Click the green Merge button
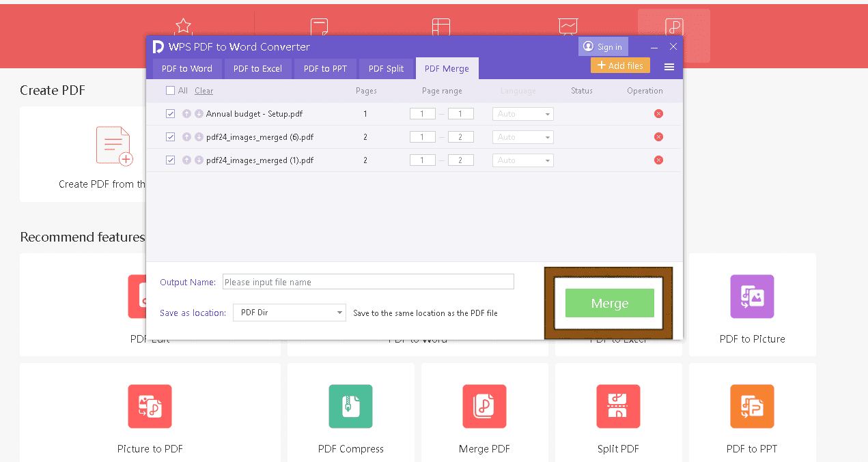This screenshot has height=462, width=868. pyautogui.click(x=610, y=304)
